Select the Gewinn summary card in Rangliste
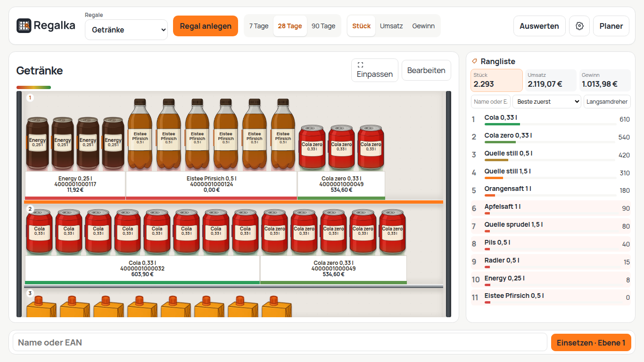The width and height of the screenshot is (644, 362). (605, 80)
